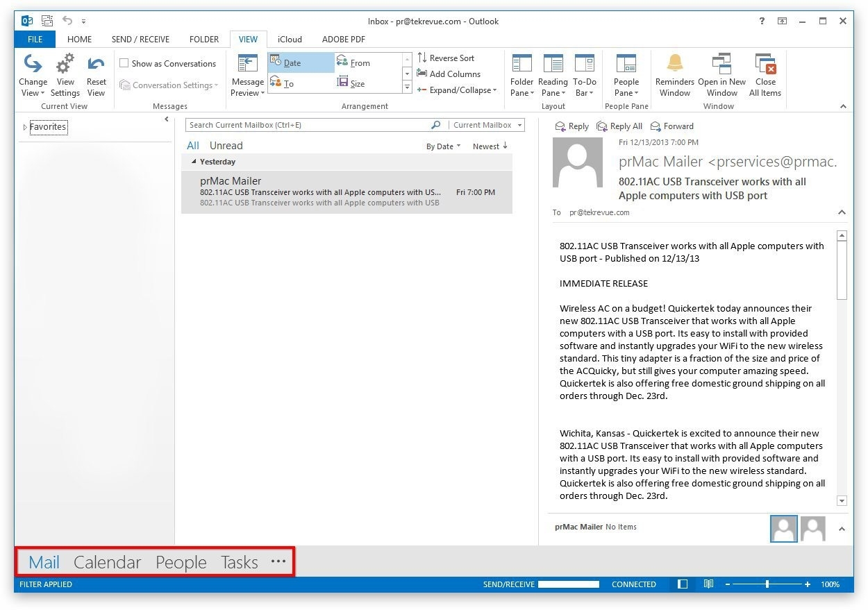Click the zoom out minus button
This screenshot has height=610, width=868.
click(x=727, y=584)
